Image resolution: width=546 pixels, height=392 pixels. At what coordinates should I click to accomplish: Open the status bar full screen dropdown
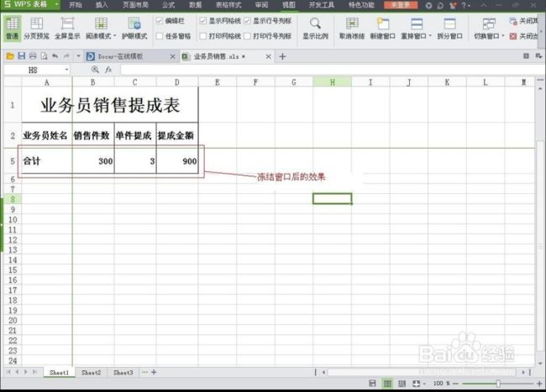(x=424, y=384)
